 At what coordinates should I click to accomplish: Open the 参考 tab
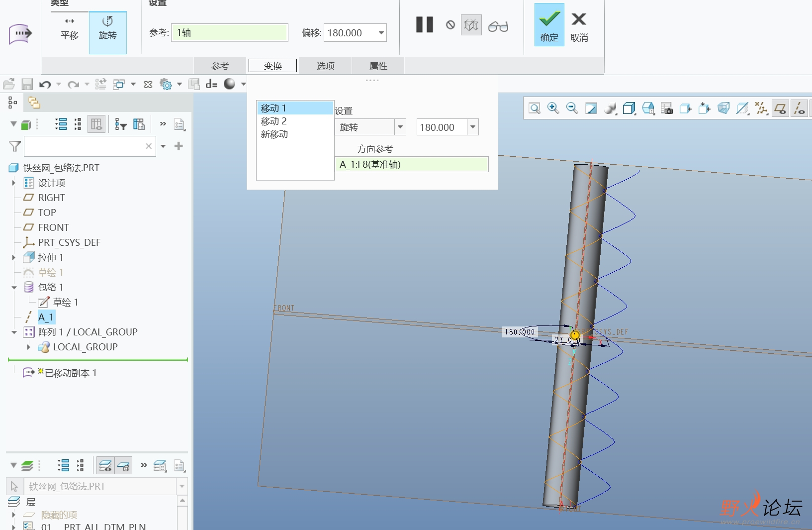[x=220, y=66]
